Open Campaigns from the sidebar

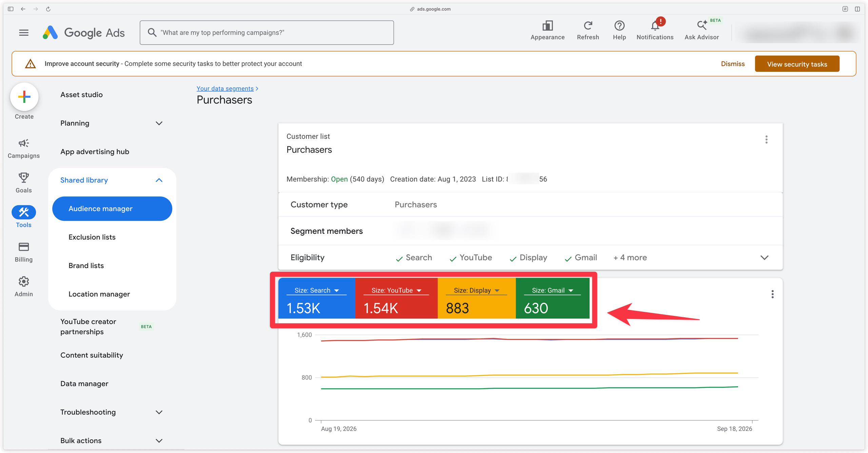(24, 149)
